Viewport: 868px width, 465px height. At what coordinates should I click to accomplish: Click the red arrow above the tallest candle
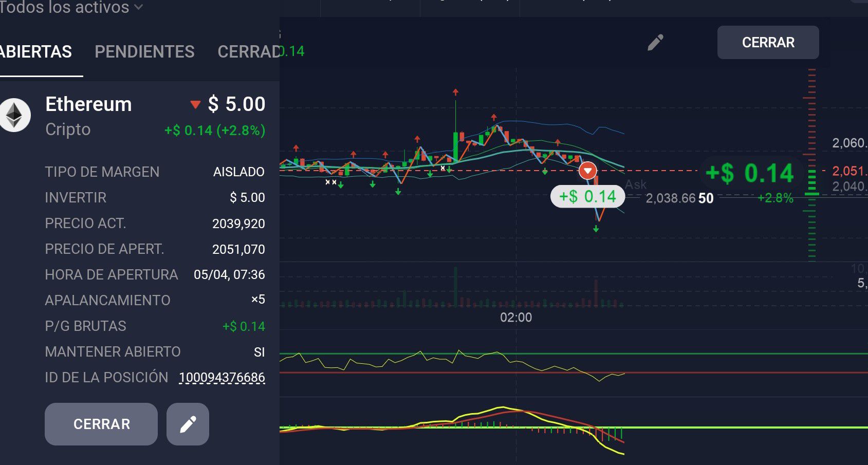coord(455,92)
